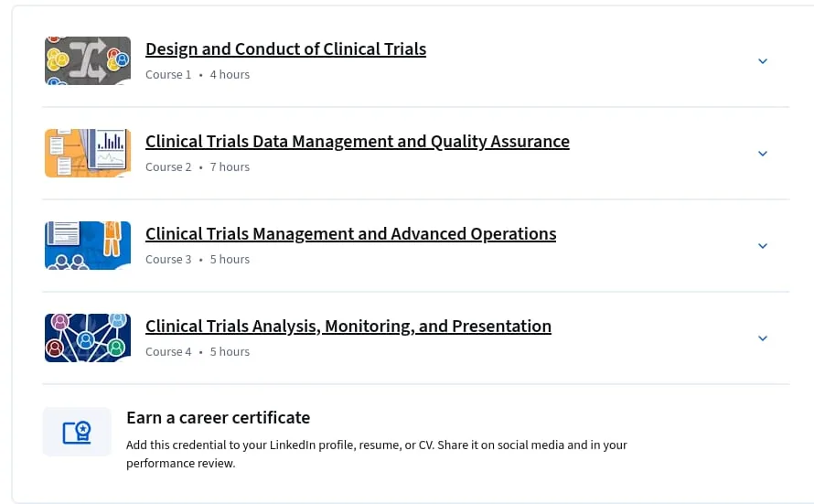
Task: Open Design and Conduct of Clinical Trials link
Action: 285,48
